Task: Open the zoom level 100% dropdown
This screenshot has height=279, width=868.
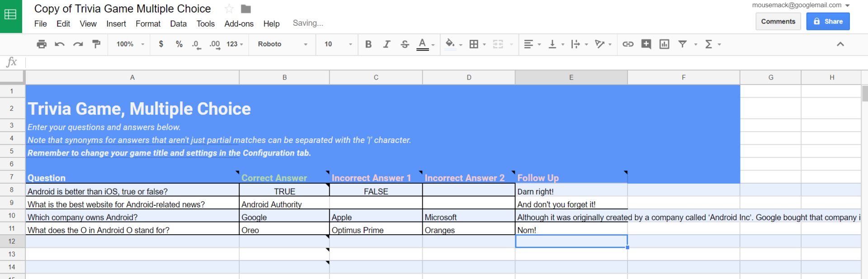Action: [130, 44]
